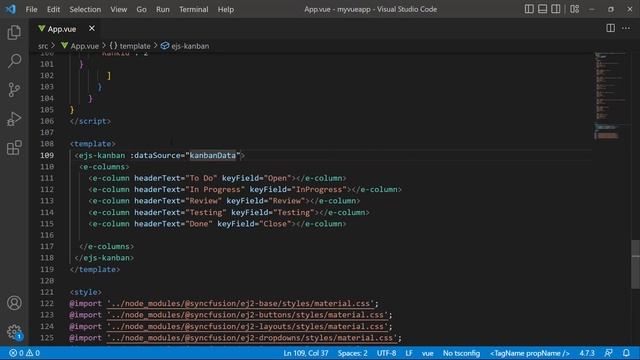Image resolution: width=640 pixels, height=360 pixels.
Task: Click the e-columns opening tag on line 110
Action: [x=104, y=167]
